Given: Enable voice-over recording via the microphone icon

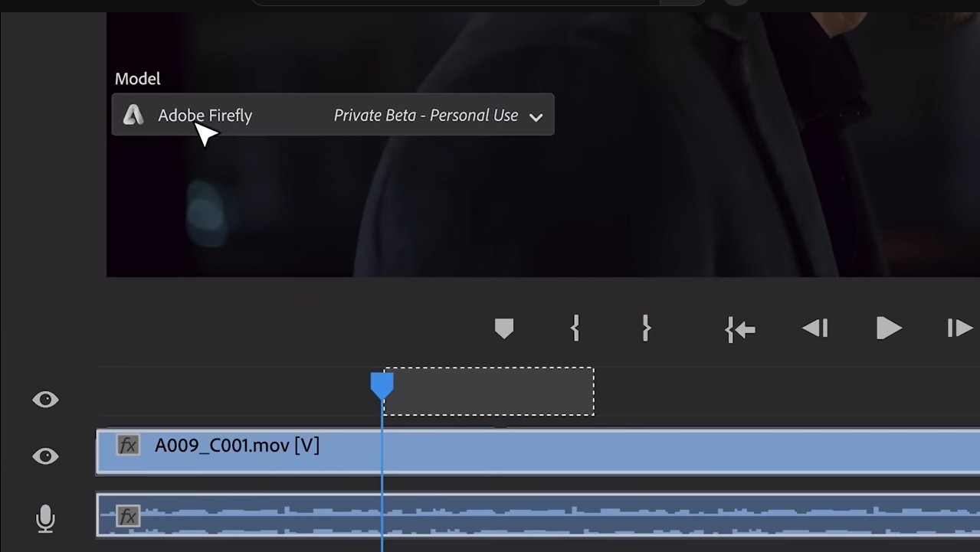Looking at the screenshot, I should tap(45, 518).
